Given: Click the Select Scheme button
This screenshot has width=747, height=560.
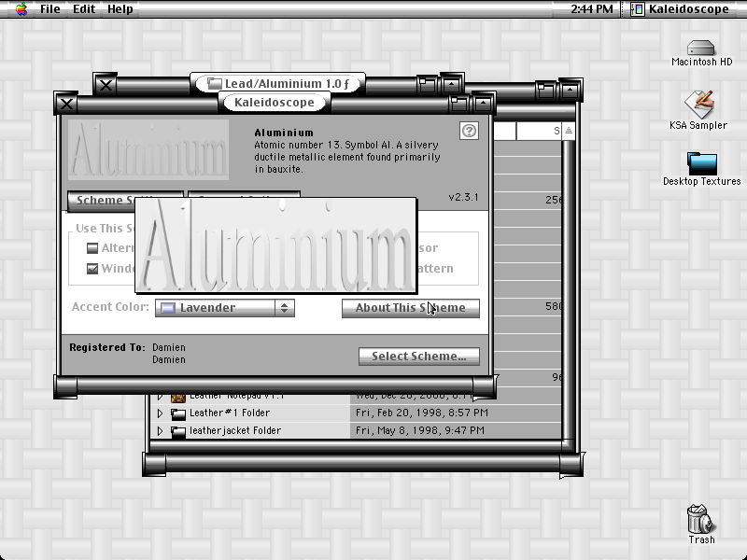Looking at the screenshot, I should [419, 357].
